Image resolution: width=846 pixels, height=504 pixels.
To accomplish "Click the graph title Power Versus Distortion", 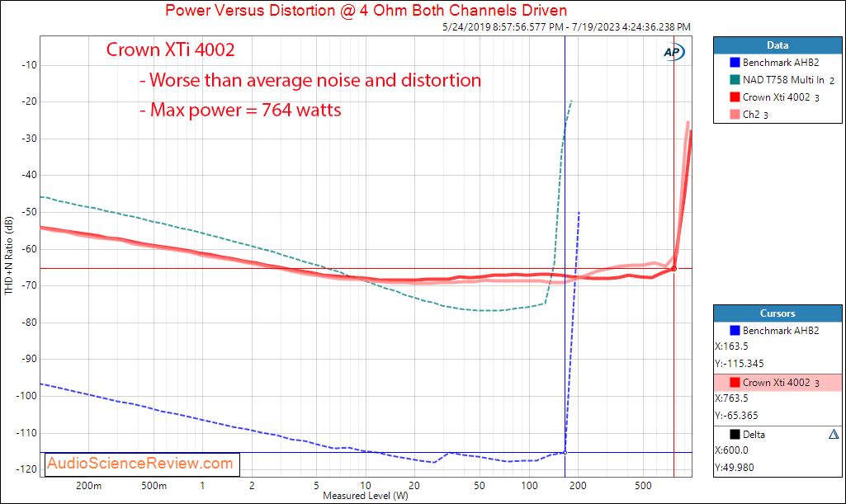I will tap(366, 10).
